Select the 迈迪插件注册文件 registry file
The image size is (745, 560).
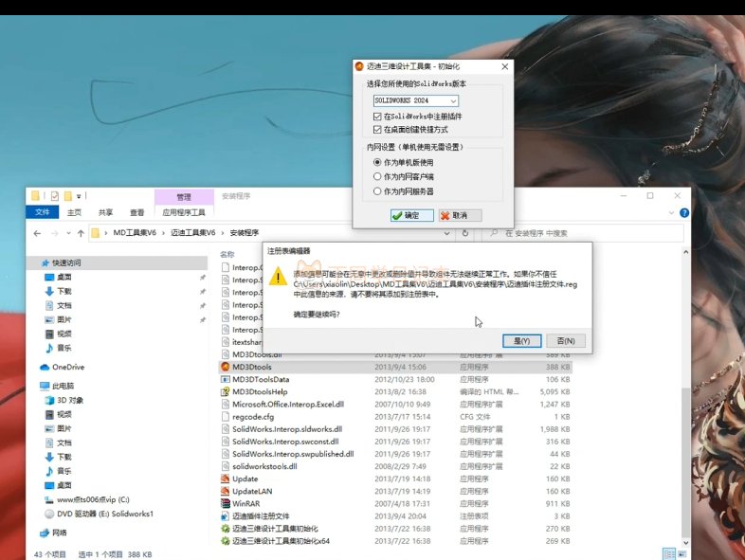pos(261,516)
